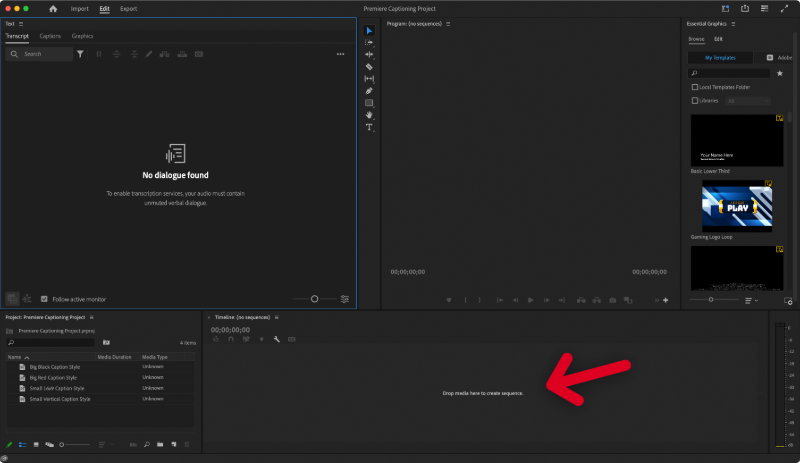Viewport: 800px width, 463px height.
Task: Click the favorites star in Essential Graphics
Action: [x=780, y=73]
